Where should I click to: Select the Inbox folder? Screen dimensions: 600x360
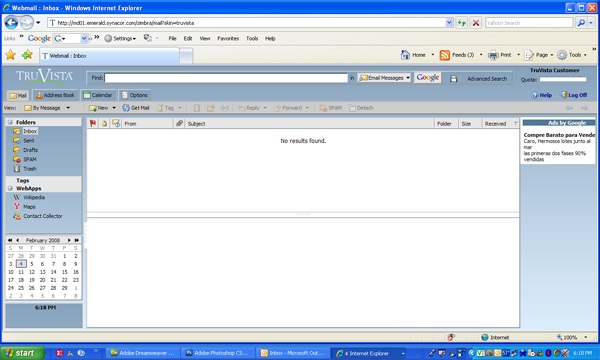coord(30,131)
